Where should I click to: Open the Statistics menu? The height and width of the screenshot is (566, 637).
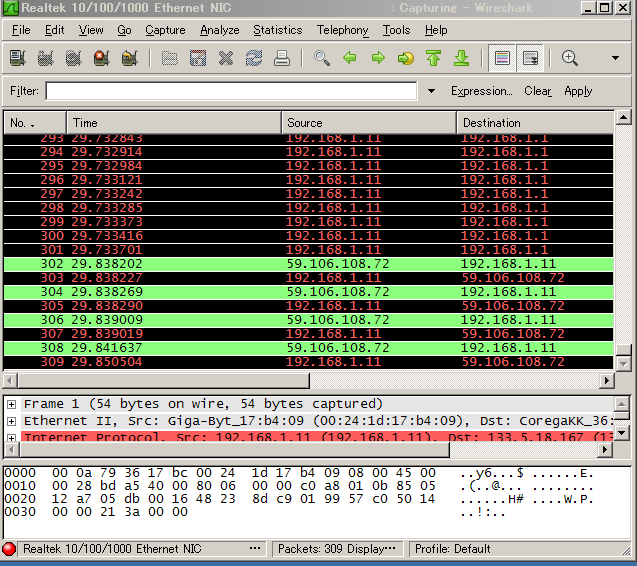278,30
